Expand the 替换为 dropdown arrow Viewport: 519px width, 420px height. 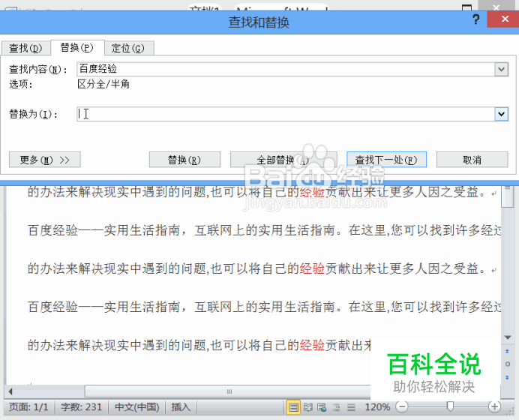[x=502, y=114]
